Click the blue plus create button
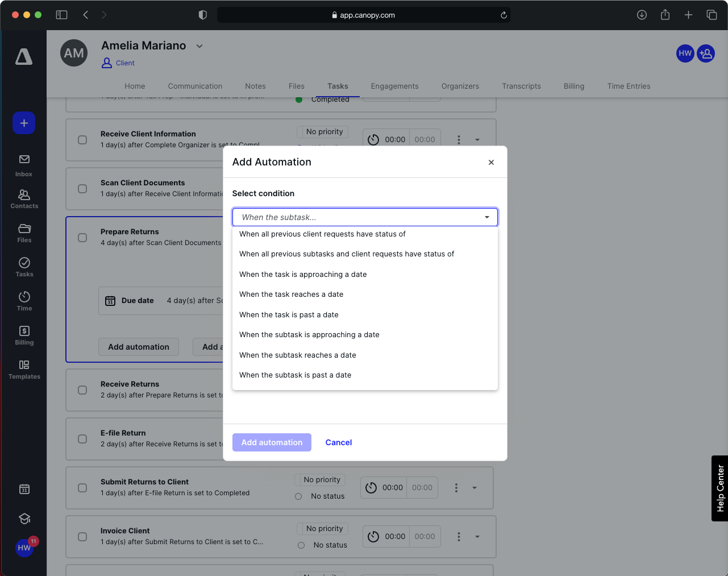This screenshot has width=728, height=576. click(23, 122)
